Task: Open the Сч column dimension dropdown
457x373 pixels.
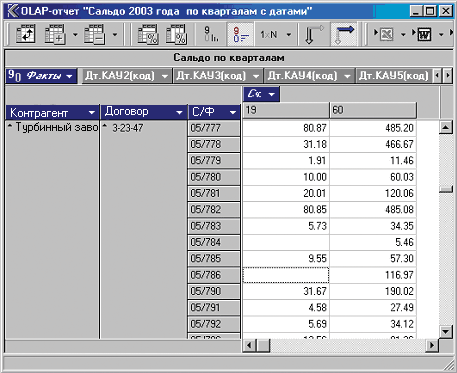Action: click(x=272, y=94)
